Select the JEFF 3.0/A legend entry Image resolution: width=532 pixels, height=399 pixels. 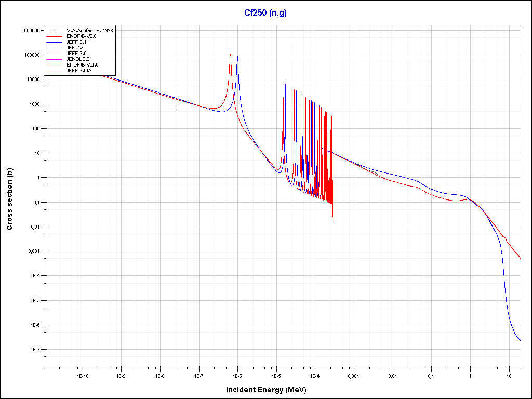[79, 71]
